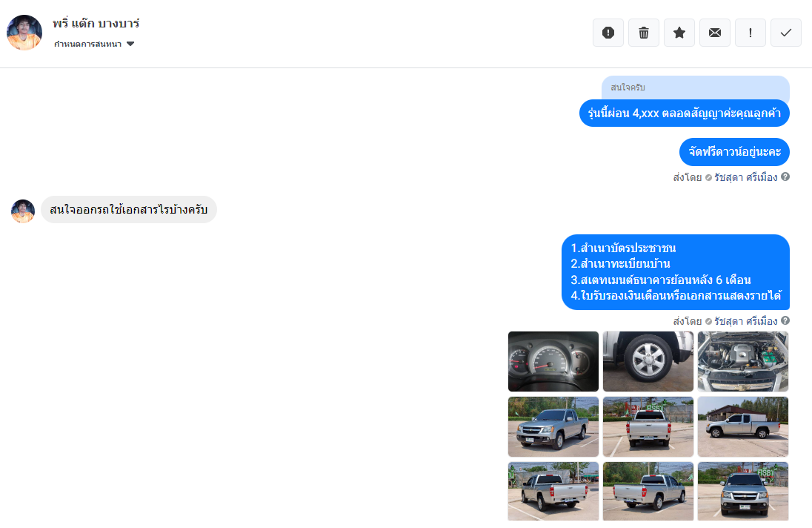View the front-facing pickup photo thumbnail
The width and height of the screenshot is (812, 528).
click(742, 491)
